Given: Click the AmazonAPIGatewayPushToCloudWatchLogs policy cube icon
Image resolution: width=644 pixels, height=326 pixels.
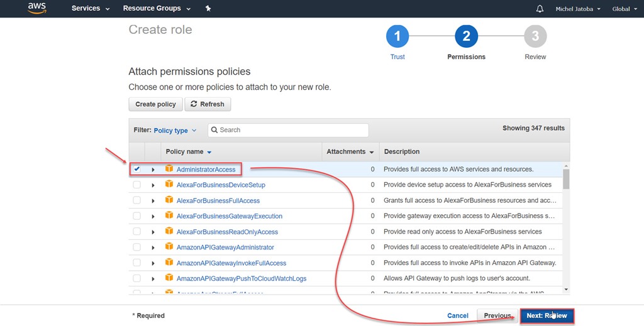Looking at the screenshot, I should (x=169, y=278).
